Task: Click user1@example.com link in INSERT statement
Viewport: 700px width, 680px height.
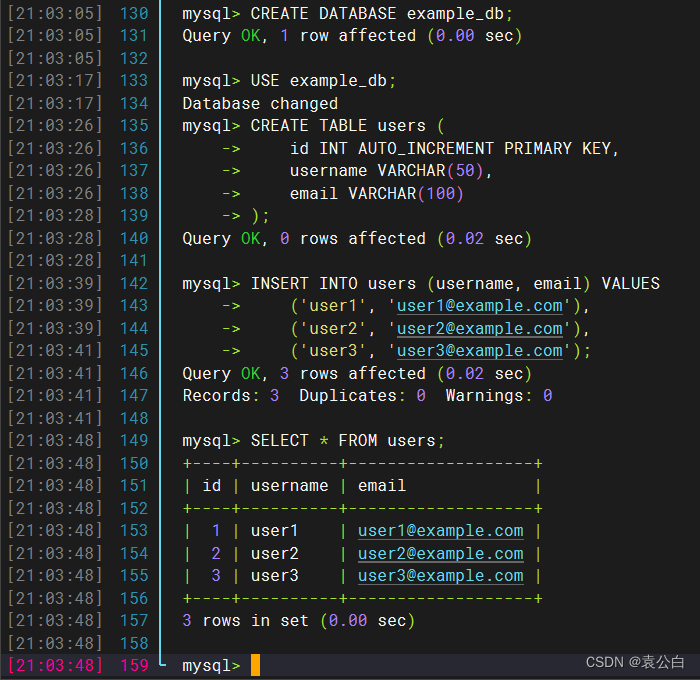Action: pos(479,306)
